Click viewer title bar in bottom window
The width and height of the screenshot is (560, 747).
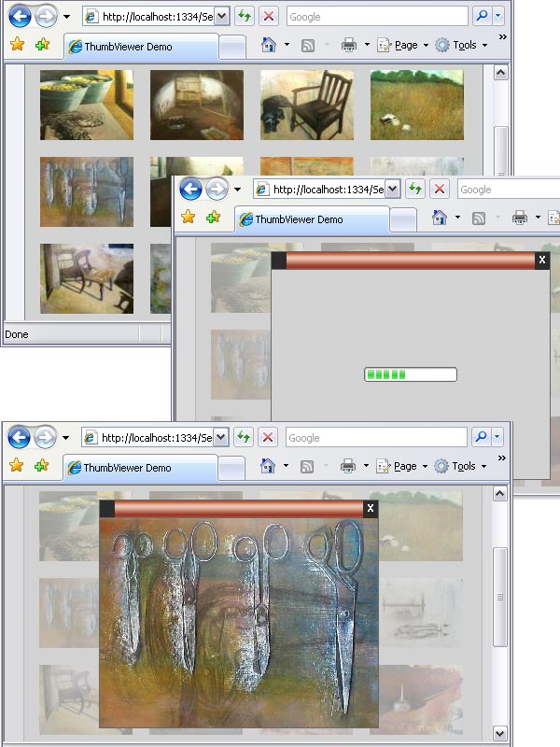click(239, 509)
